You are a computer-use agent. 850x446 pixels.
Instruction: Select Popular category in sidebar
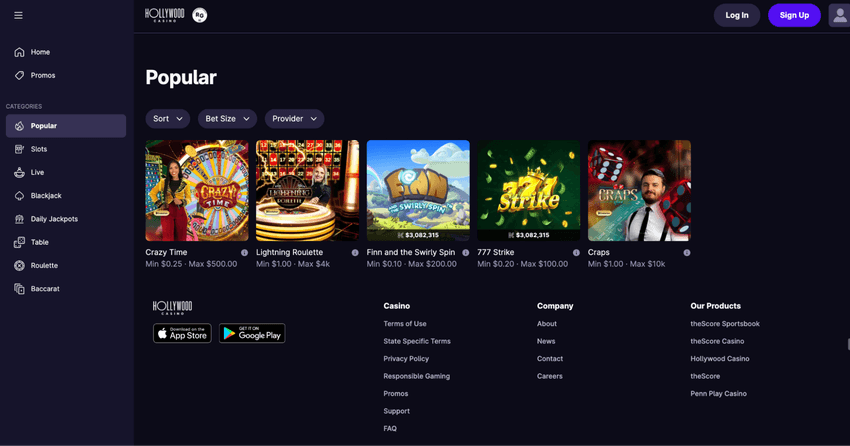pos(66,126)
